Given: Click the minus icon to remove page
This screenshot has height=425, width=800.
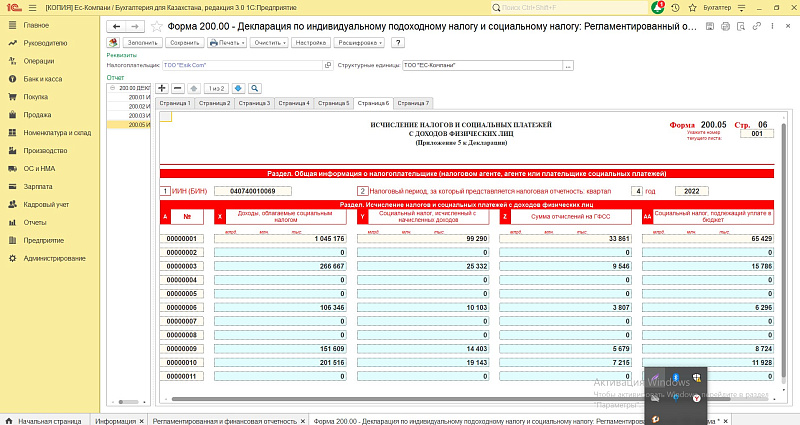Looking at the screenshot, I should (178, 88).
